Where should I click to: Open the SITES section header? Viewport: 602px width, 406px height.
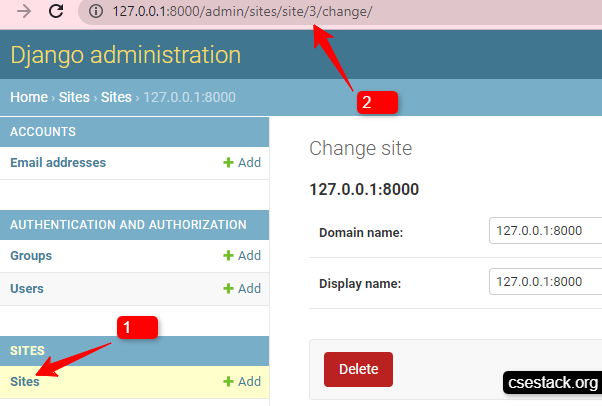click(x=27, y=351)
